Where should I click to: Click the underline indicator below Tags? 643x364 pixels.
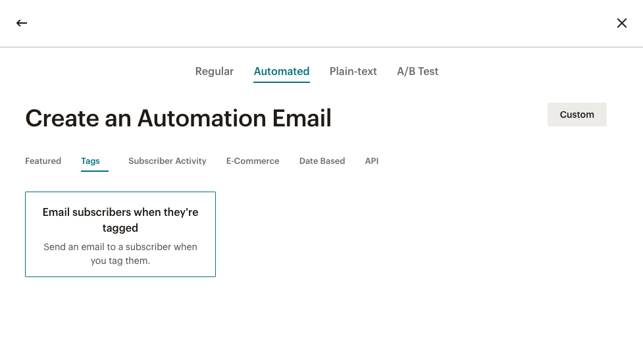[x=94, y=171]
